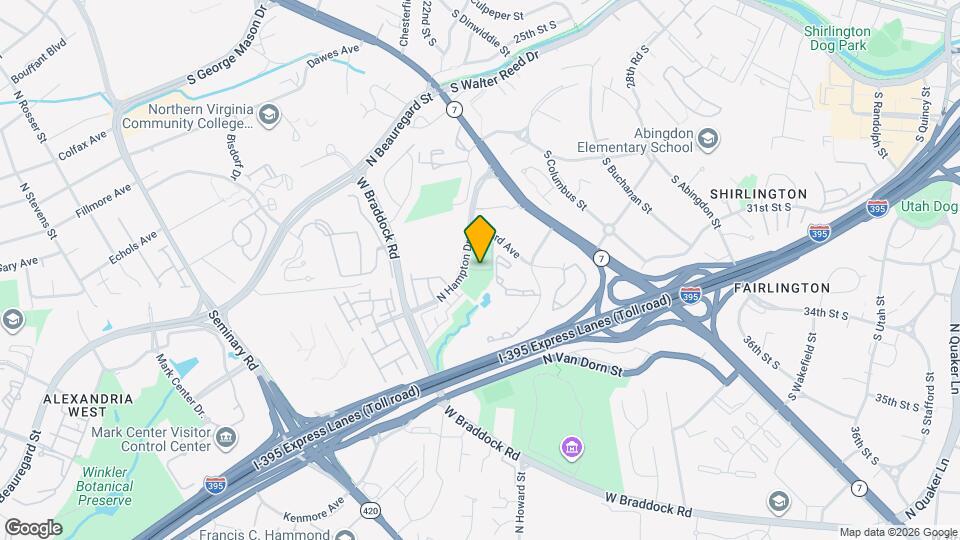Viewport: 960px width, 540px height.
Task: Click the I-395 shield near Fairlington
Action: pyautogui.click(x=690, y=295)
